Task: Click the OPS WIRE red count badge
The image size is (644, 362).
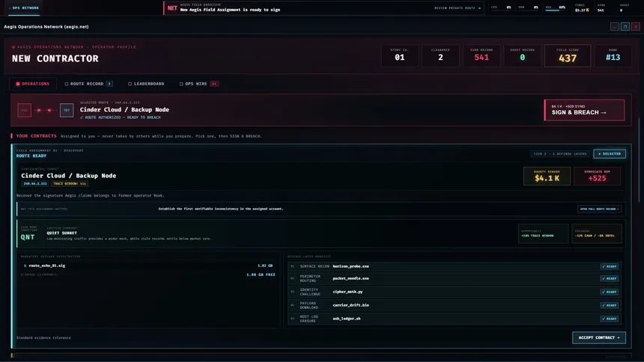Action: pyautogui.click(x=214, y=84)
